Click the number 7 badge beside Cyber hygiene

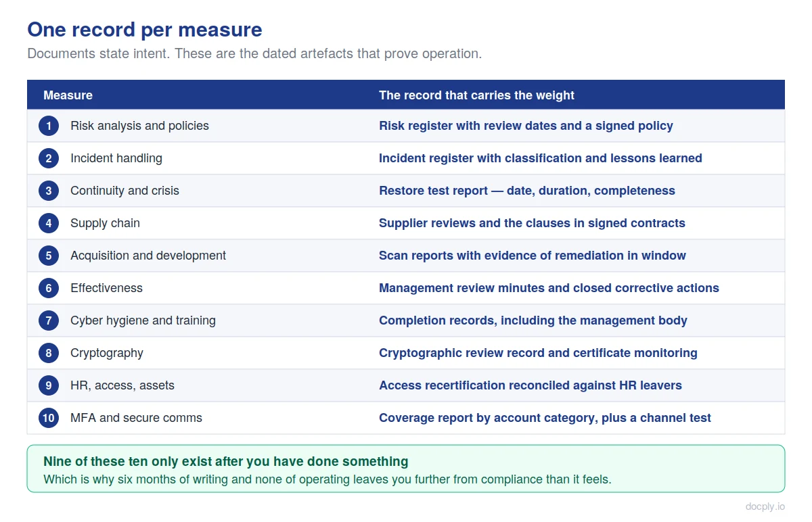[x=49, y=321]
